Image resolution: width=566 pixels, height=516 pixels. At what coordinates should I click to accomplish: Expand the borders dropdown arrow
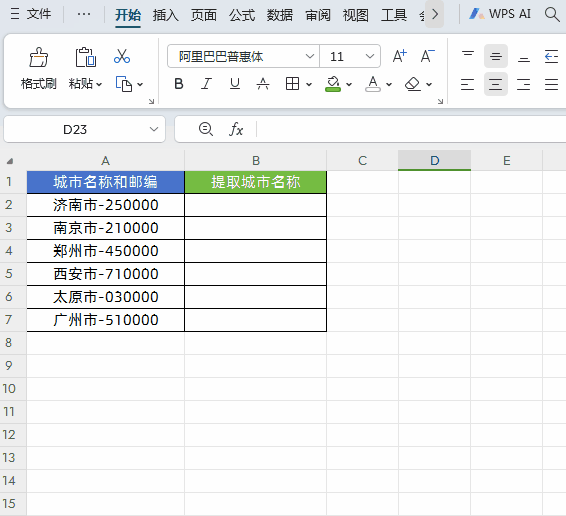309,84
